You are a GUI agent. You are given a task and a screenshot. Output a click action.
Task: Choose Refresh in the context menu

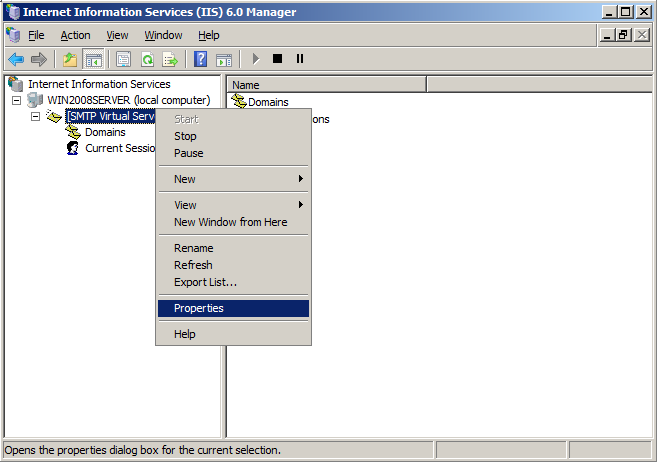(233, 265)
